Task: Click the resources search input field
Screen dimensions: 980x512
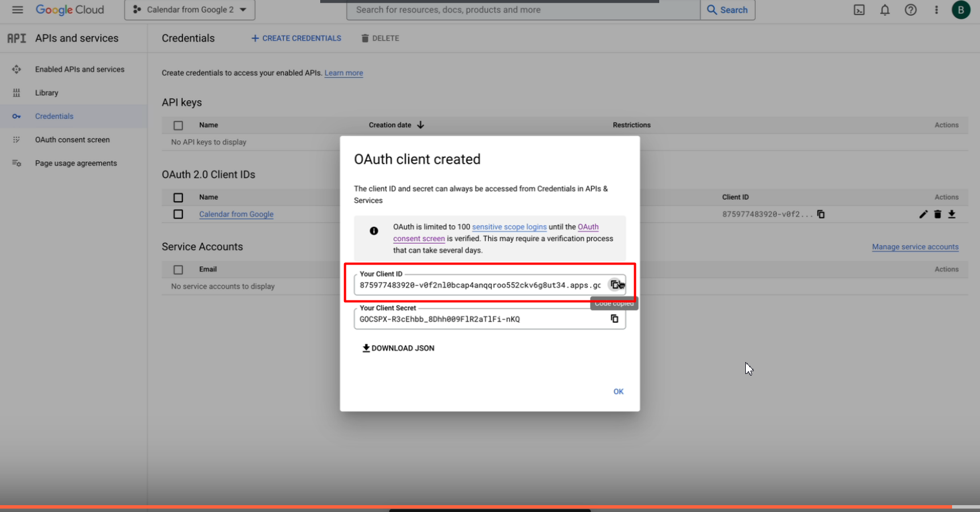Action: (523, 10)
